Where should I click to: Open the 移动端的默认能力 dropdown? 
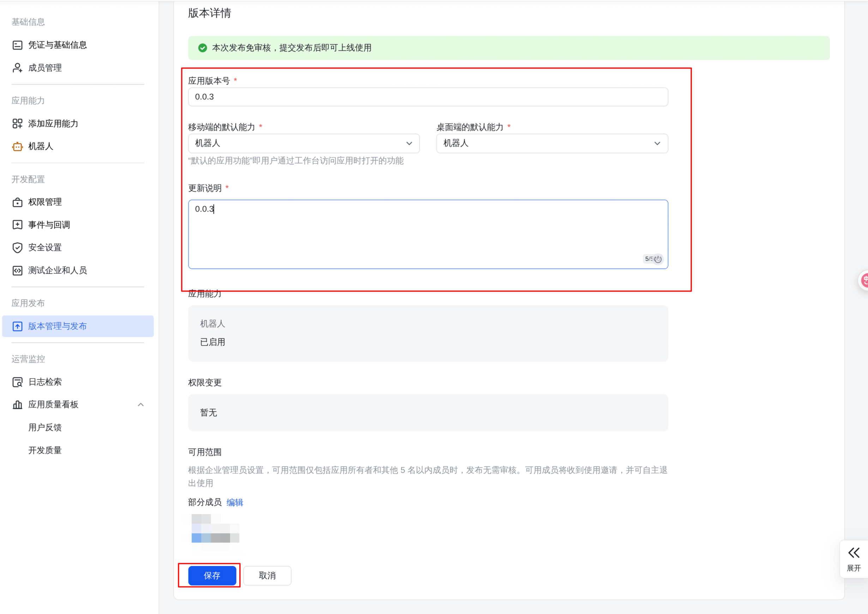pyautogui.click(x=303, y=143)
